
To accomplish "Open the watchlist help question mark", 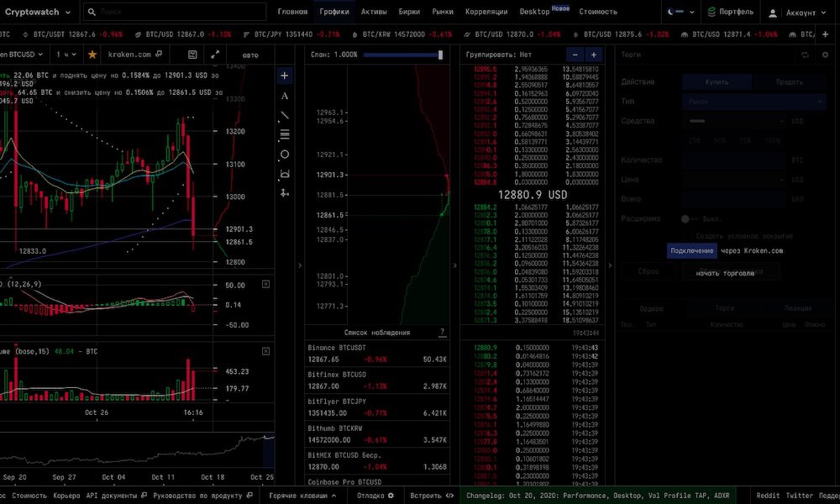I will (442, 332).
